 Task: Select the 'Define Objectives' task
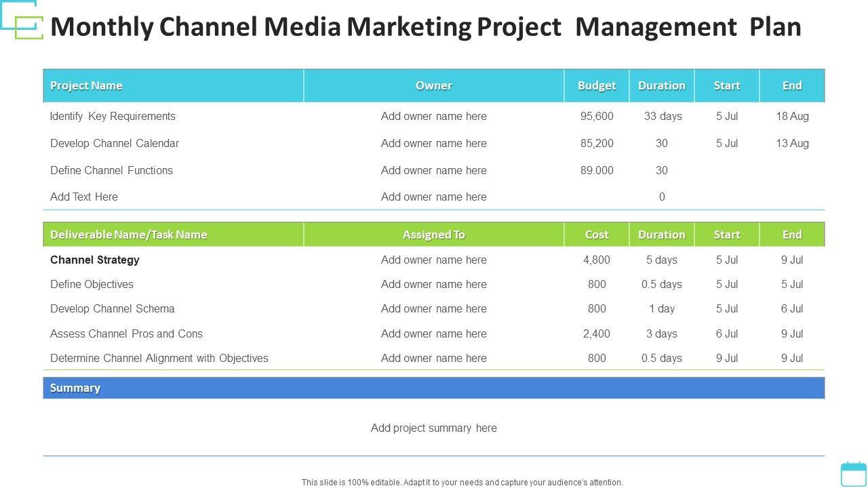pyautogui.click(x=92, y=284)
